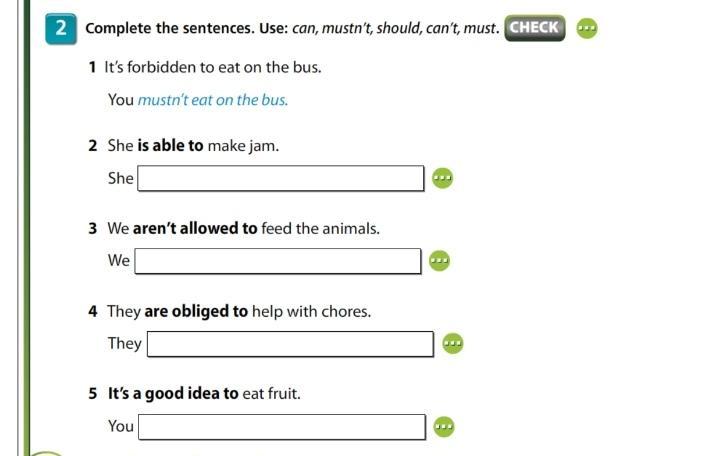The image size is (720, 456).
Task: Click the example answer 'mustn't eat on the bus.'
Action: [213, 100]
